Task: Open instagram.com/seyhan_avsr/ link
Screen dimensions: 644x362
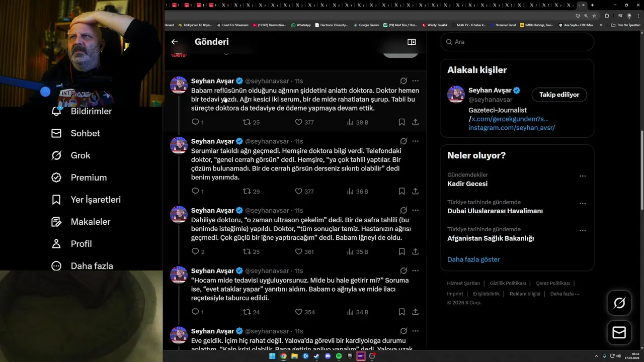Action: (512, 128)
